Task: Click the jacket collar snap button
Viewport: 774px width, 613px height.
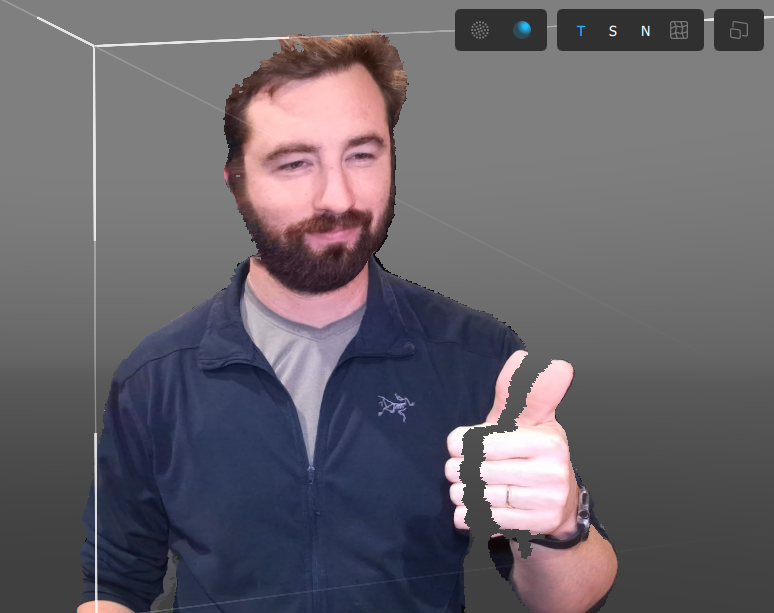Action: [x=409, y=347]
